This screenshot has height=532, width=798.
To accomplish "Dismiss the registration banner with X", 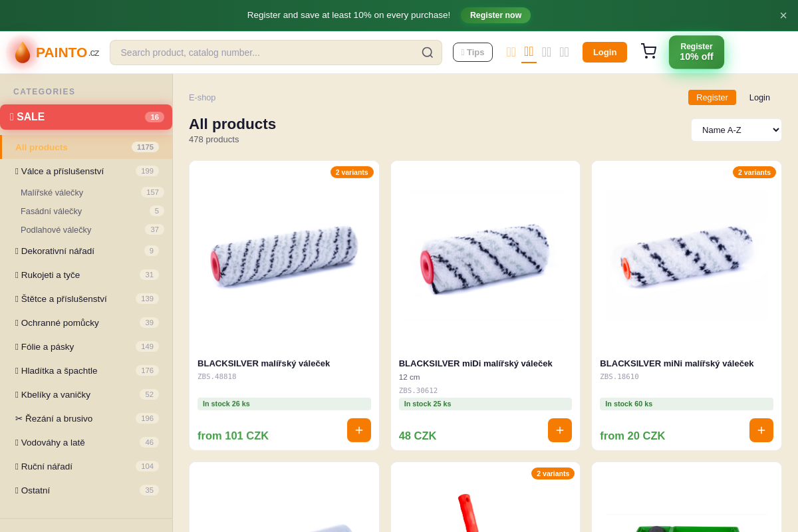I will (x=783, y=15).
